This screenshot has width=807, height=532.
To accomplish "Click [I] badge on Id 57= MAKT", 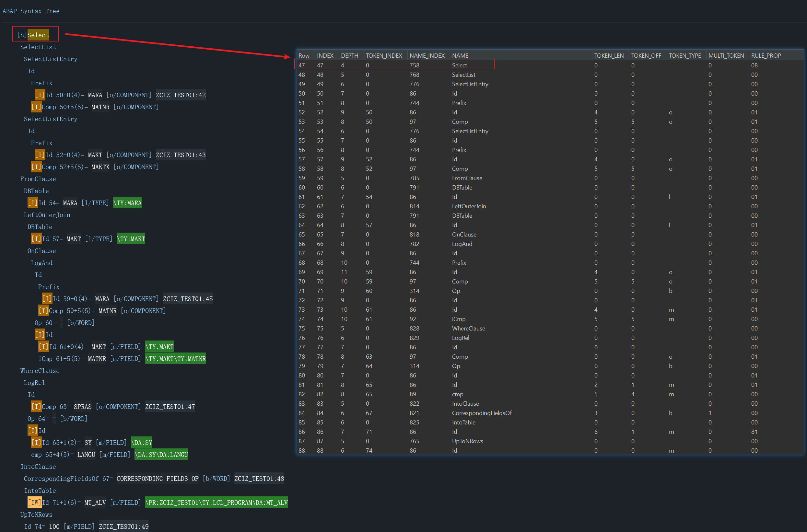I will (x=36, y=239).
